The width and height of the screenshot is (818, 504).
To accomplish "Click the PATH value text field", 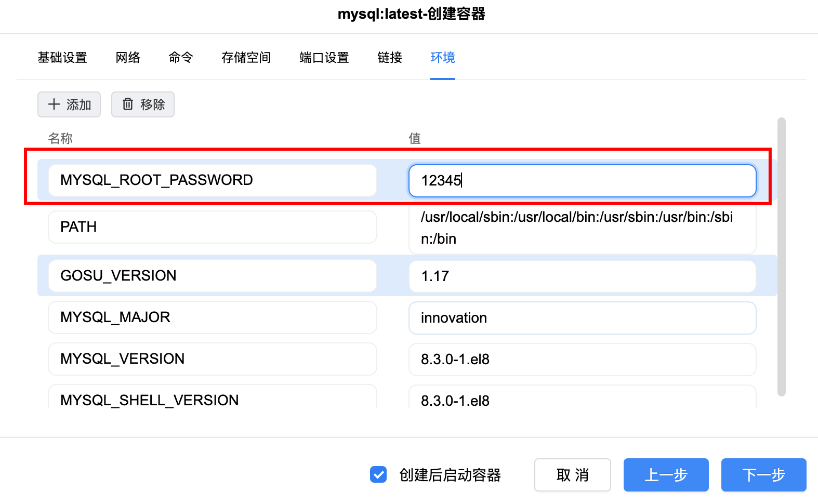I will [582, 228].
